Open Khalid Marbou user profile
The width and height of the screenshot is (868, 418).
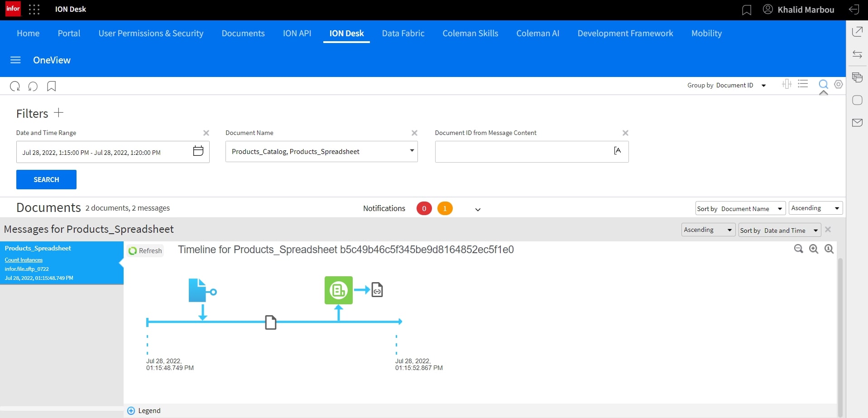(798, 10)
